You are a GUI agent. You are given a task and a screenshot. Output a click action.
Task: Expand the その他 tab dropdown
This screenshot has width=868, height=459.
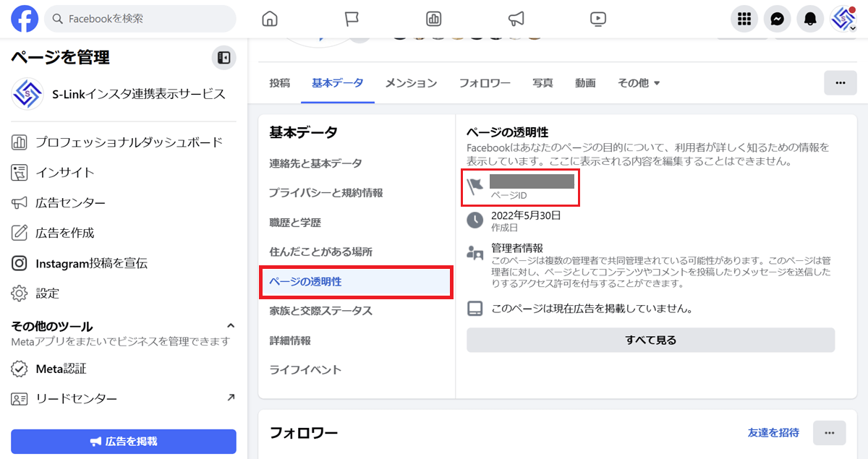point(639,83)
